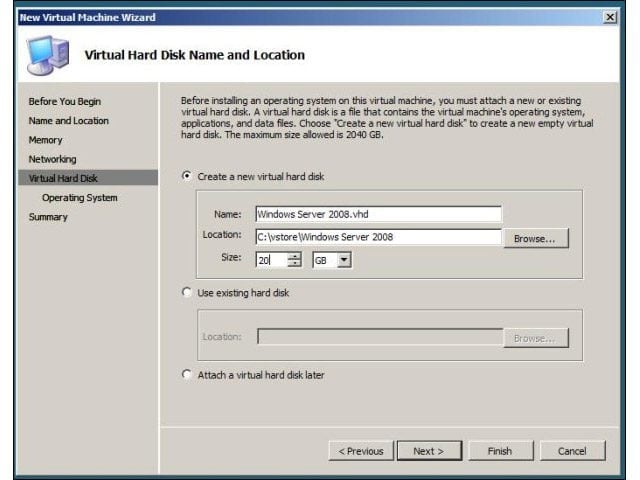Click Browse for new disk location

pos(536,238)
